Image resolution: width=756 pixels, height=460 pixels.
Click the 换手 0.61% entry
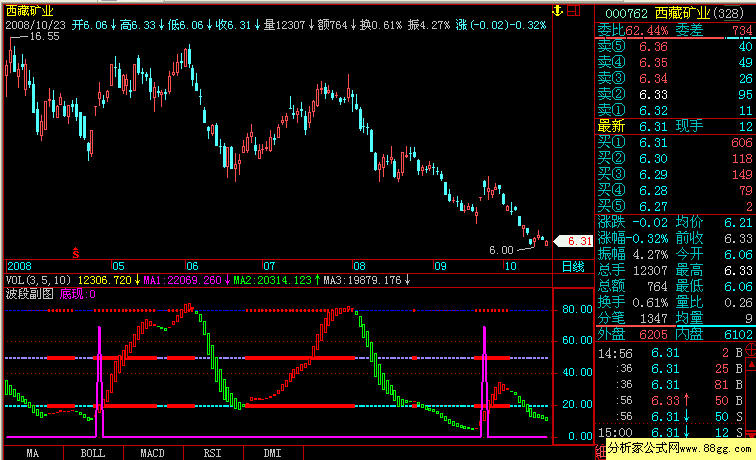633,302
